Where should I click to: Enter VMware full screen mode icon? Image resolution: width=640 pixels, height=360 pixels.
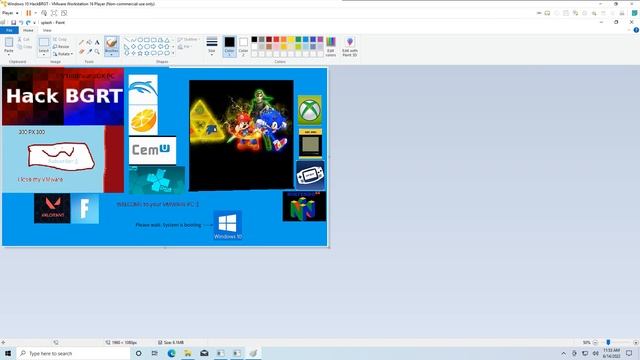tap(54, 13)
